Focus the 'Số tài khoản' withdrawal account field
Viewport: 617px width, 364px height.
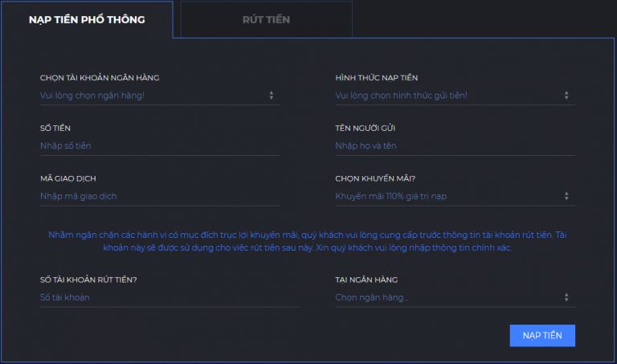coord(169,297)
